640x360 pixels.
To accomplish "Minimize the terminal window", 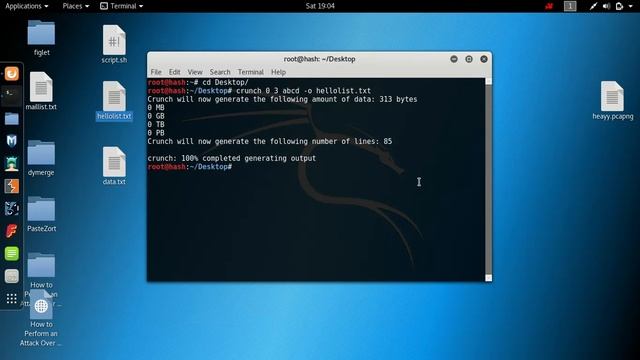I will pos(454,59).
